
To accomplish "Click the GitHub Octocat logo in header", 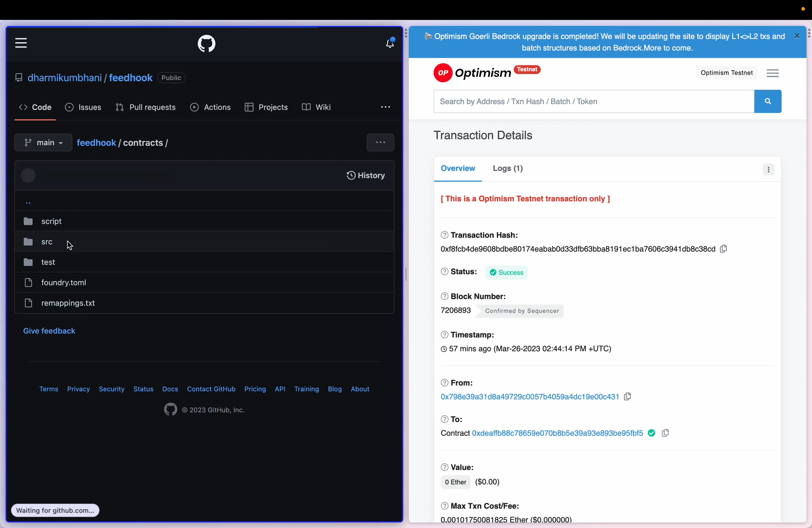I will click(x=207, y=44).
